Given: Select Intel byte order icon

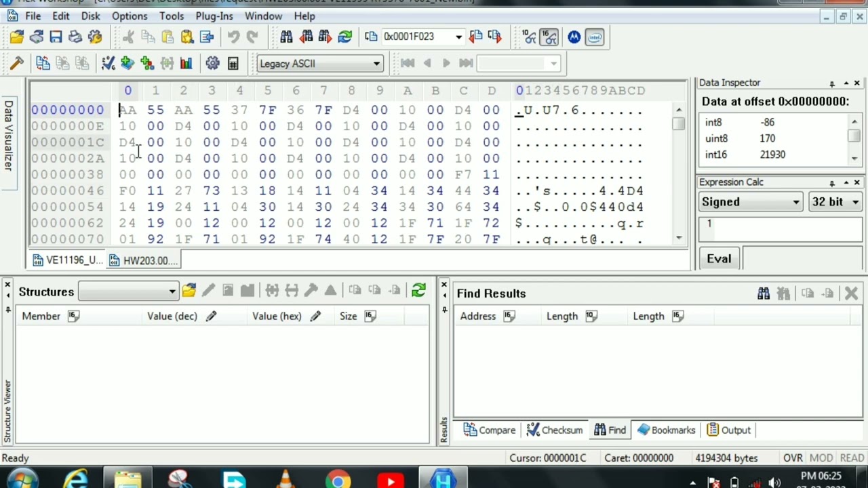Looking at the screenshot, I should click(595, 37).
